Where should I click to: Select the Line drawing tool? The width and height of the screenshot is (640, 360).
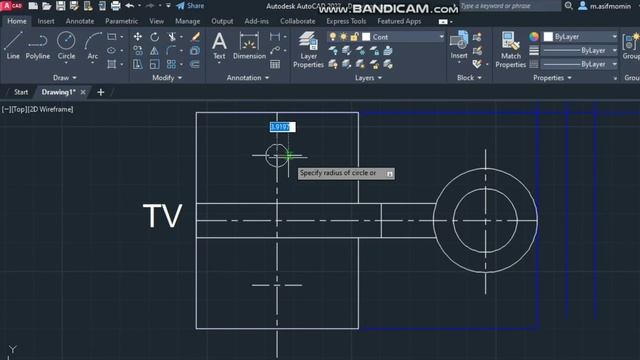pyautogui.click(x=13, y=45)
